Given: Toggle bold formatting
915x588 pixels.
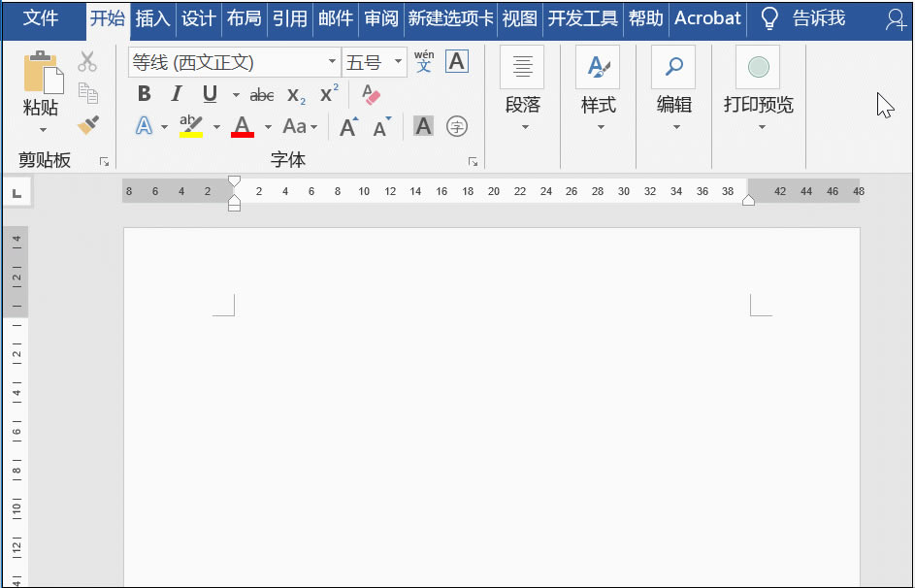Looking at the screenshot, I should 144,93.
